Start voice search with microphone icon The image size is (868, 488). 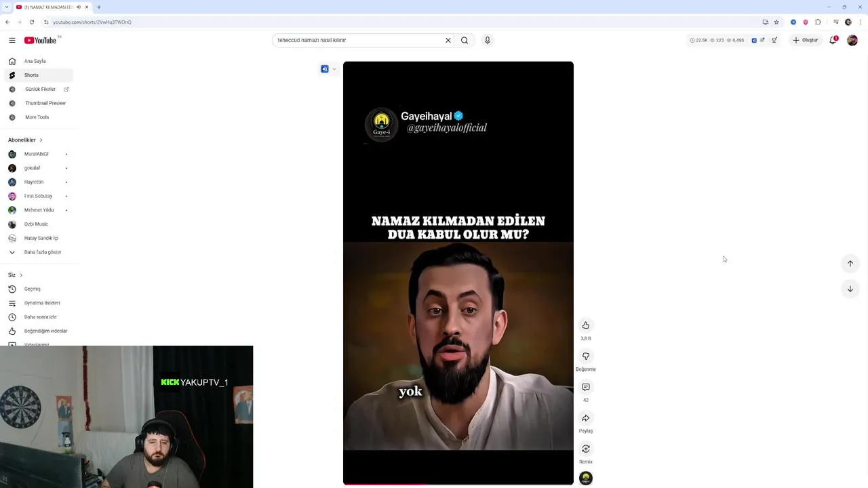487,40
